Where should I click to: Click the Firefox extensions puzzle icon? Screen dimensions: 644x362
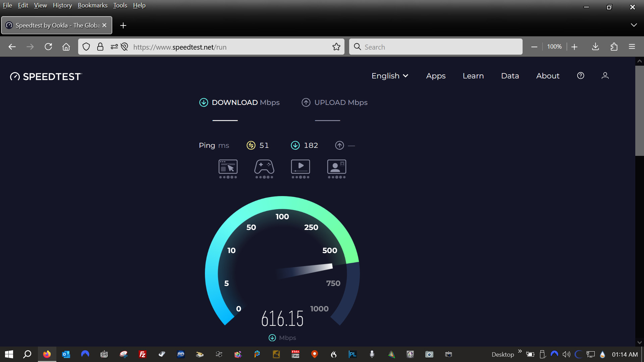point(614,47)
